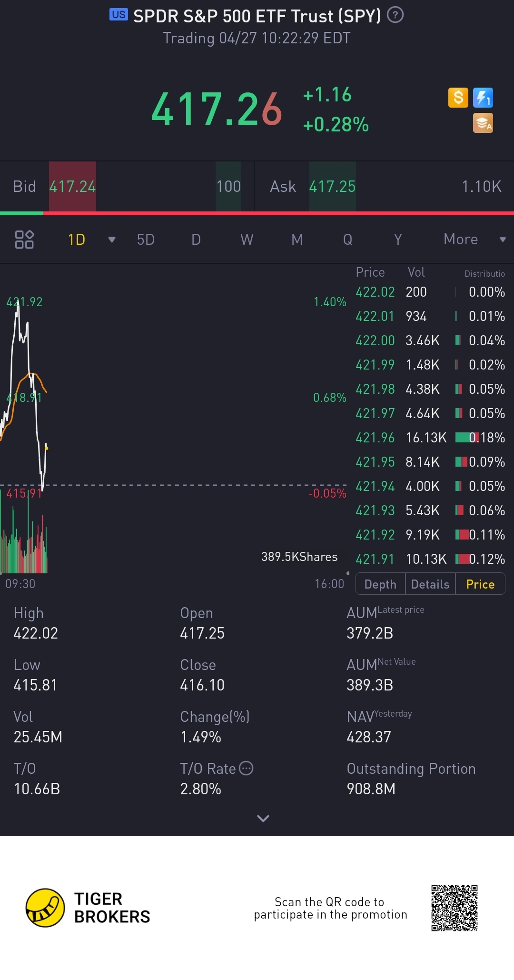Select the 422.00 price level row
Viewport: 514px width, 980px height.
pos(430,340)
